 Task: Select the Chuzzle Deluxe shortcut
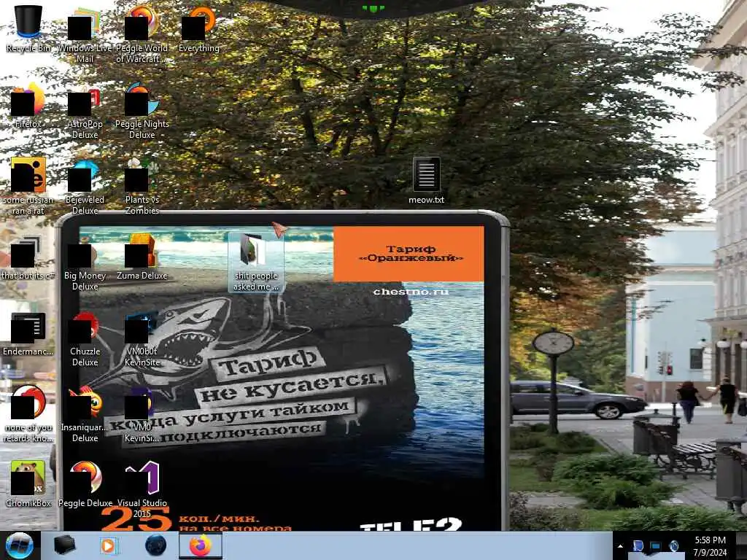click(x=85, y=339)
